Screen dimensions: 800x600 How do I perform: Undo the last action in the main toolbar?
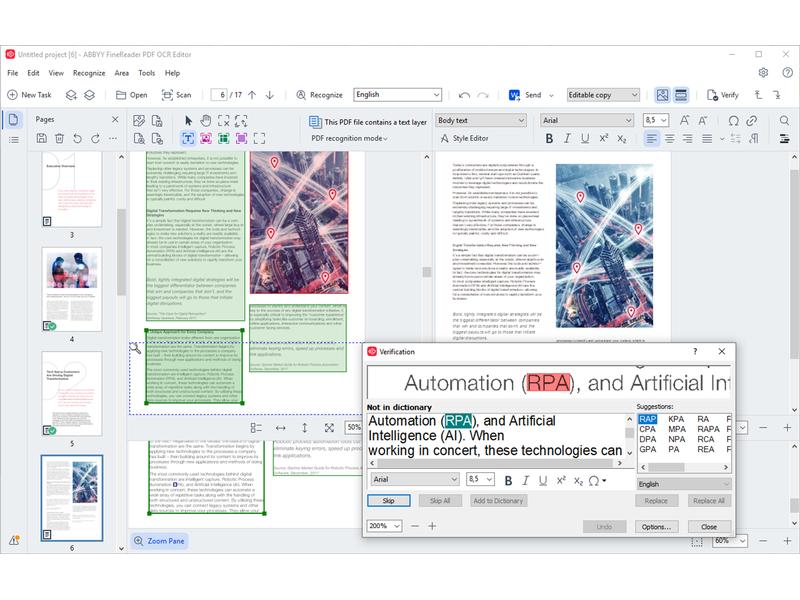coord(464,95)
